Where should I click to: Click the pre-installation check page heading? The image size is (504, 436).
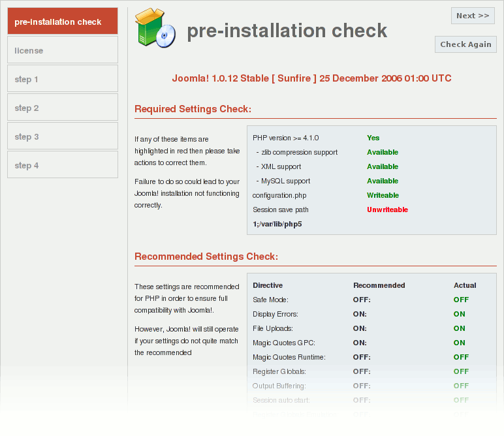tap(287, 31)
